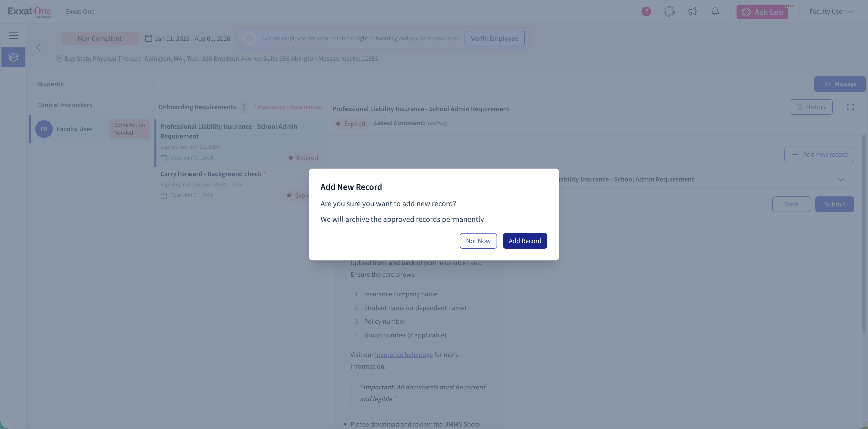This screenshot has width=868, height=429.
Task: Click the Ask Leo assistant button
Action: coord(762,12)
